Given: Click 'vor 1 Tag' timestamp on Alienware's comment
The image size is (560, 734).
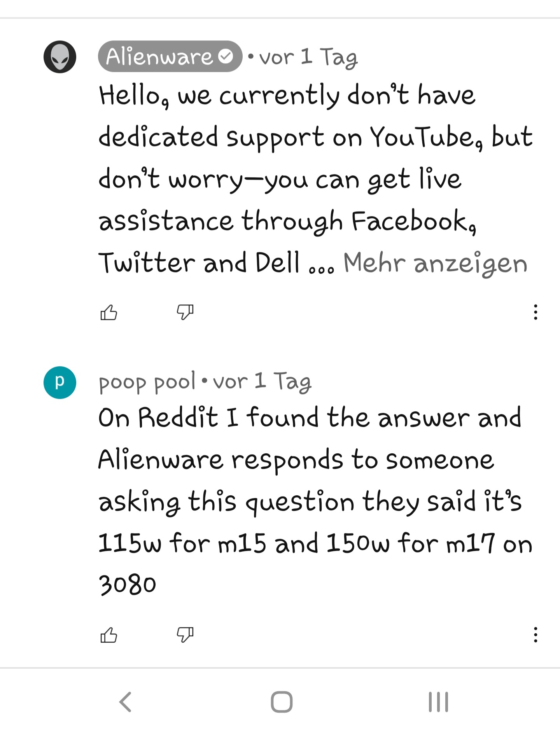Looking at the screenshot, I should pyautogui.click(x=308, y=58).
